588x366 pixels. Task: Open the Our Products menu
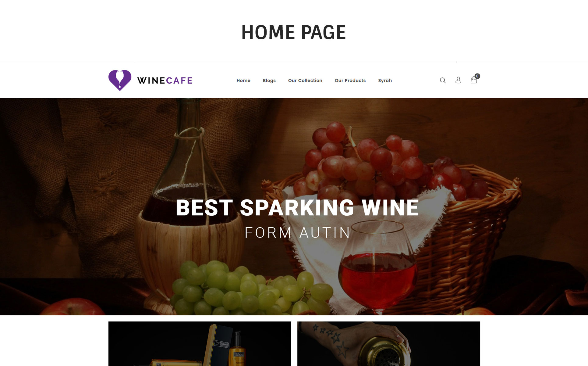350,81
